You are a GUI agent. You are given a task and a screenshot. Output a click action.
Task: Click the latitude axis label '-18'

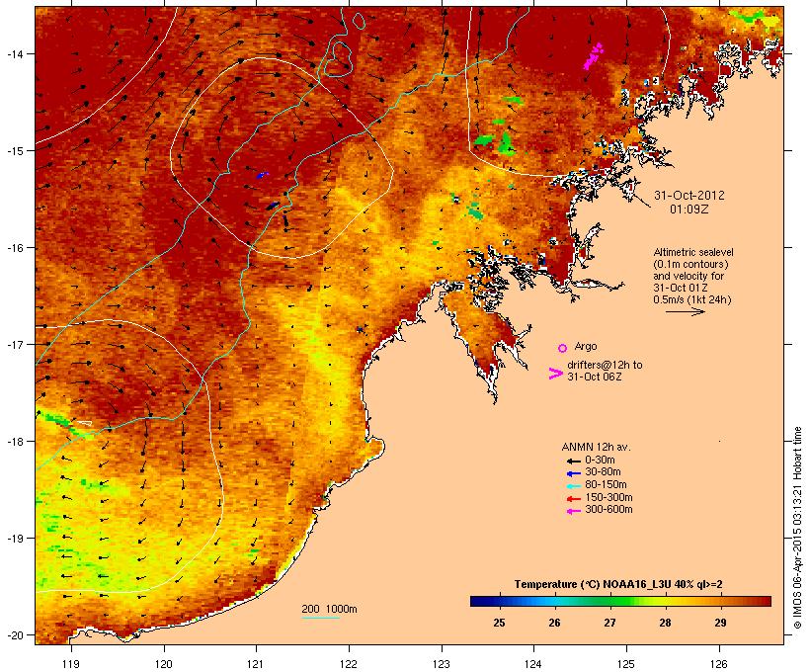pos(14,442)
